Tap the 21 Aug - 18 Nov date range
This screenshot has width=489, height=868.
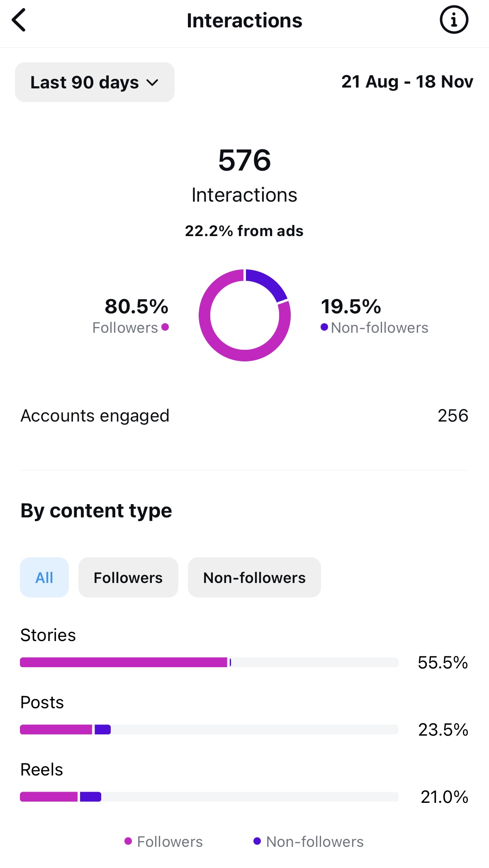pyautogui.click(x=407, y=82)
